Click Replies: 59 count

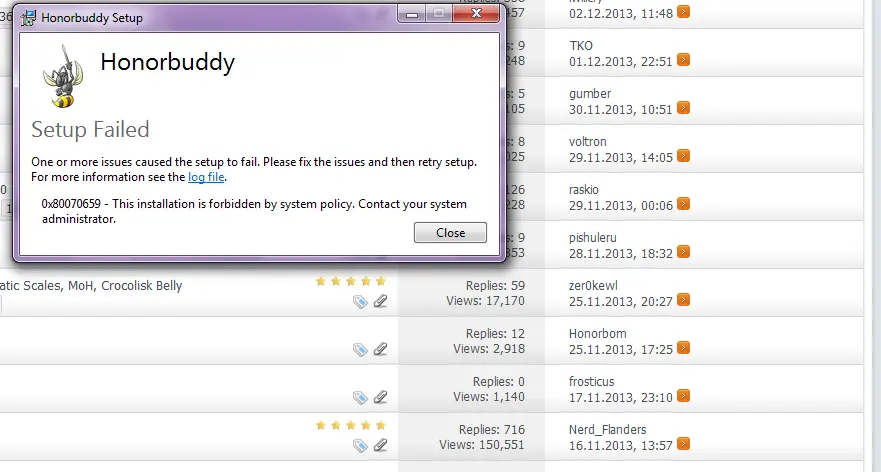[x=495, y=285]
